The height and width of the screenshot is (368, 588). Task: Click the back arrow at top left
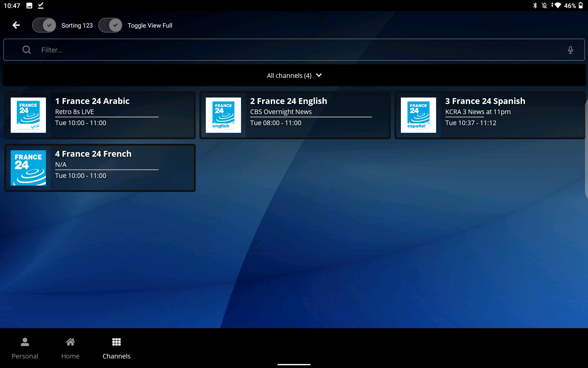click(16, 25)
